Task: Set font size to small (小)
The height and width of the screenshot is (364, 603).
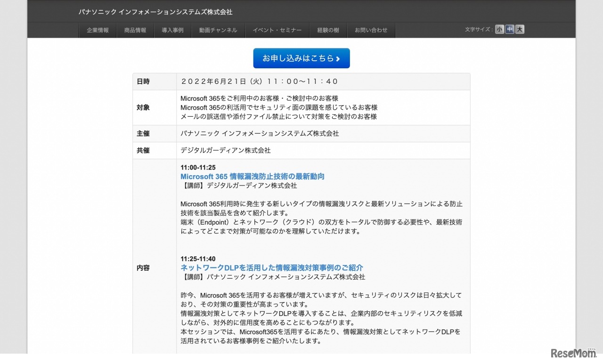Action: click(x=499, y=30)
